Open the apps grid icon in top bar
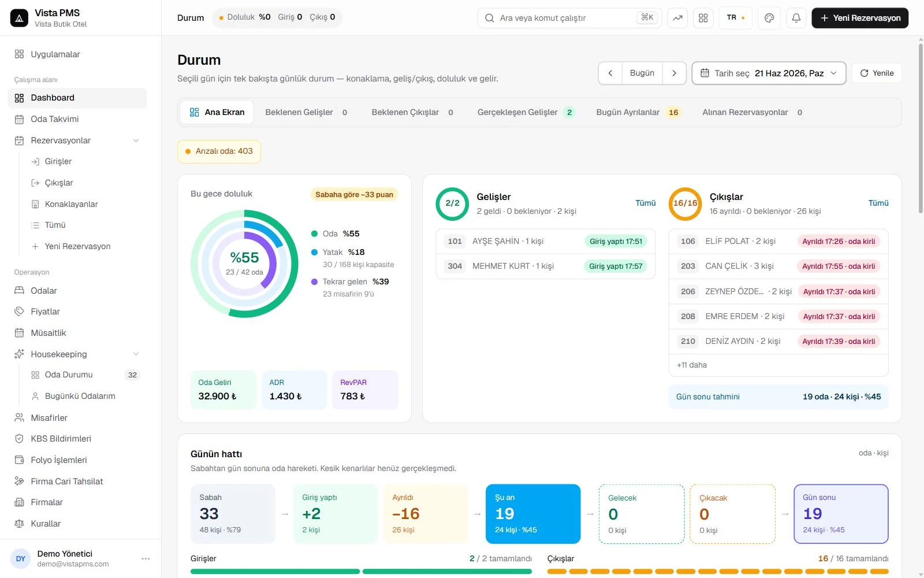The image size is (924, 578). pyautogui.click(x=703, y=18)
